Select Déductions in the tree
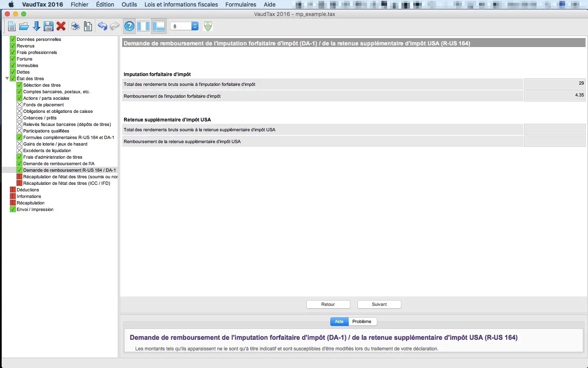 tap(28, 190)
